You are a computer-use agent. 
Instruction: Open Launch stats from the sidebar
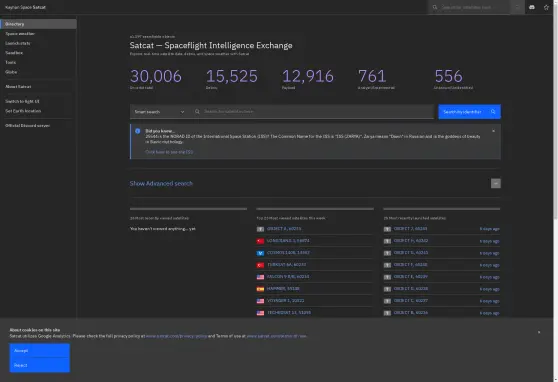pyautogui.click(x=18, y=43)
